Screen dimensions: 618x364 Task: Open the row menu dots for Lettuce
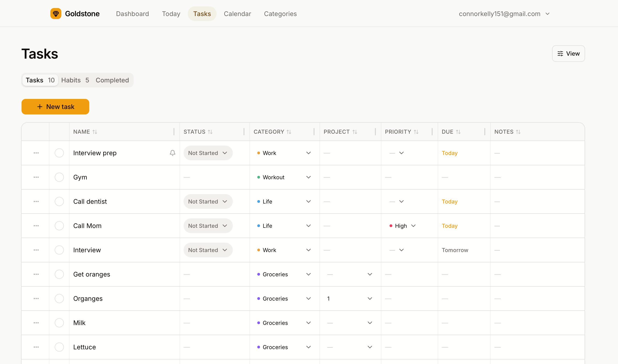tap(36, 347)
